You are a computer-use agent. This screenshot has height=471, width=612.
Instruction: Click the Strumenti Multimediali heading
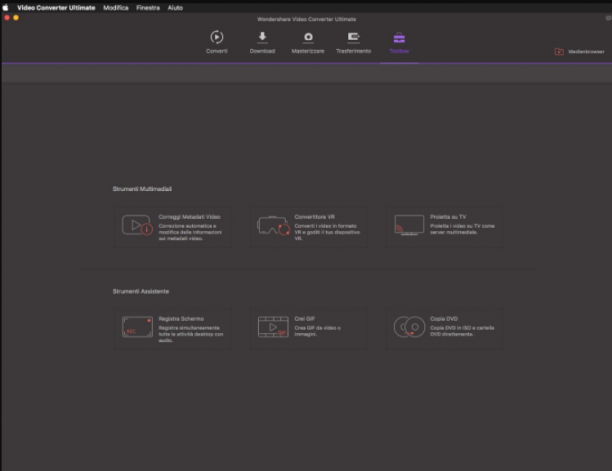[x=142, y=189]
